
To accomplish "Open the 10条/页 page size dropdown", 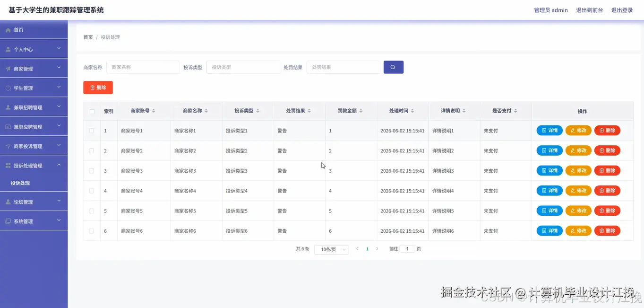I will click(331, 248).
